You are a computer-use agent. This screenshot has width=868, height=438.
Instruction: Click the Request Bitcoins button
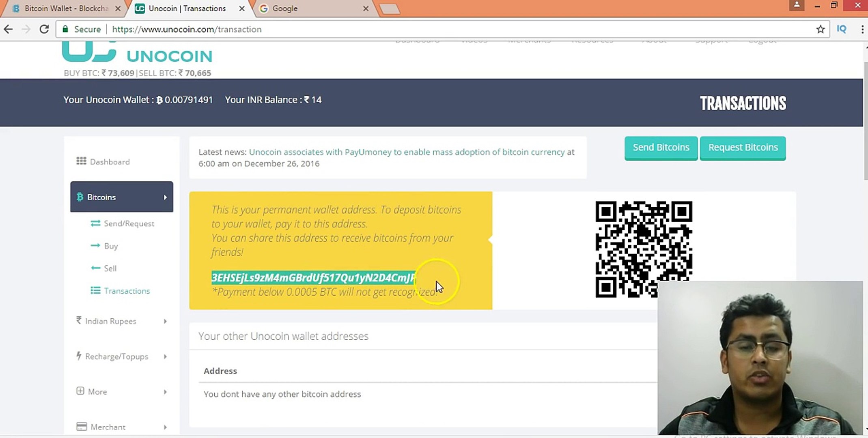point(743,148)
